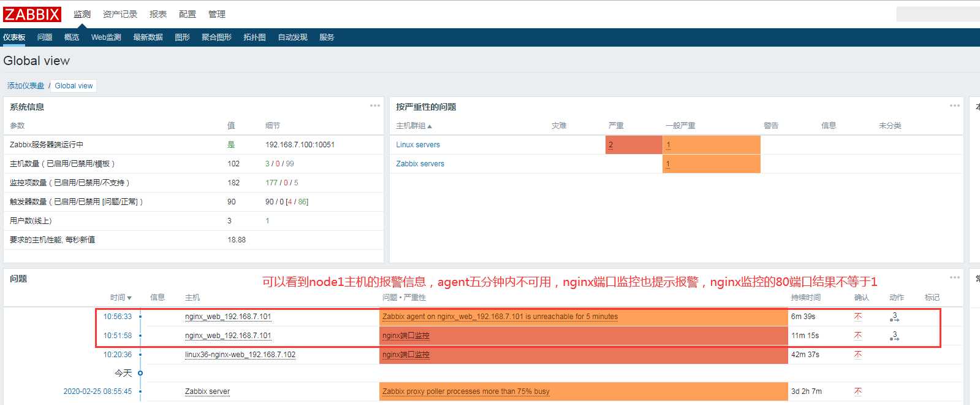Open the 报表 top menu

click(x=158, y=14)
